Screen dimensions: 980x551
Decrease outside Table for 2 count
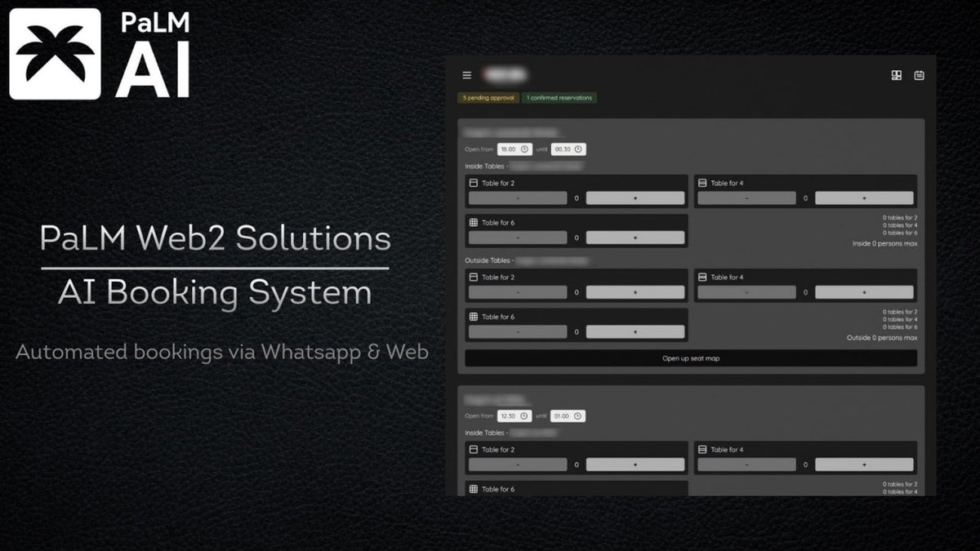[518, 292]
